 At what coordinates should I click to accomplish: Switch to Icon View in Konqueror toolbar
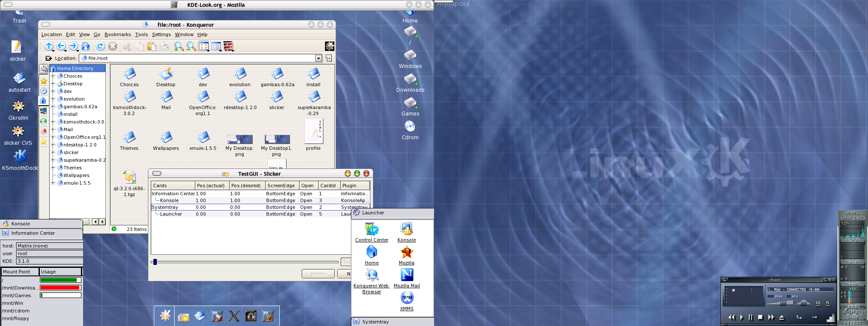204,46
